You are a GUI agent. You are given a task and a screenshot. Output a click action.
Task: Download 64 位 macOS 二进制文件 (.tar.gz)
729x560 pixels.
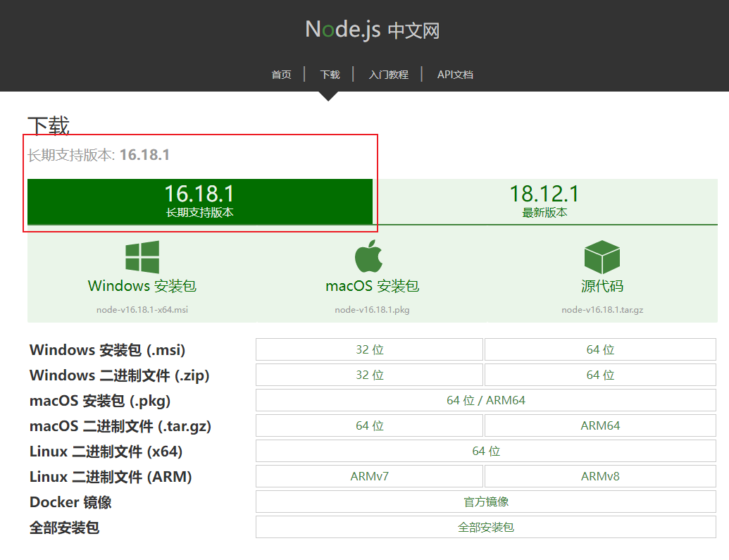coord(370,425)
